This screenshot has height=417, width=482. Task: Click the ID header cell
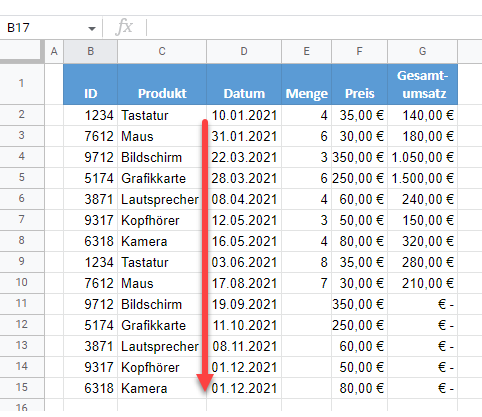pyautogui.click(x=90, y=84)
